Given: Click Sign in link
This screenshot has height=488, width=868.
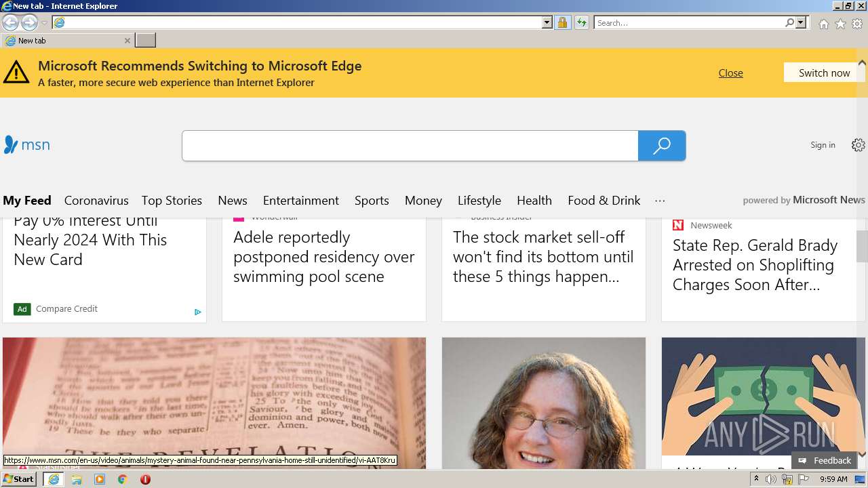Looking at the screenshot, I should (x=823, y=145).
